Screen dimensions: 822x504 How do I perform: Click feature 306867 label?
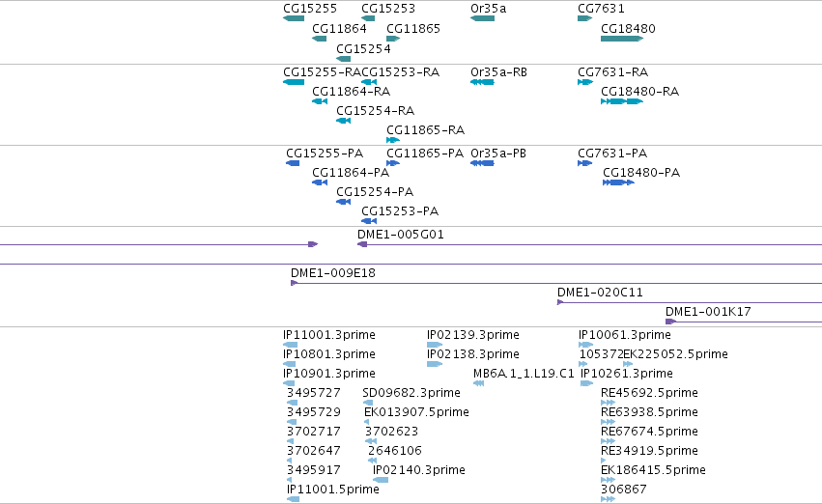(x=623, y=490)
